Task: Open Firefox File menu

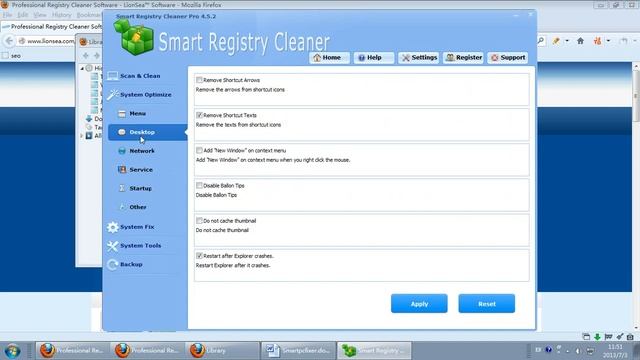Action: pyautogui.click(x=7, y=15)
